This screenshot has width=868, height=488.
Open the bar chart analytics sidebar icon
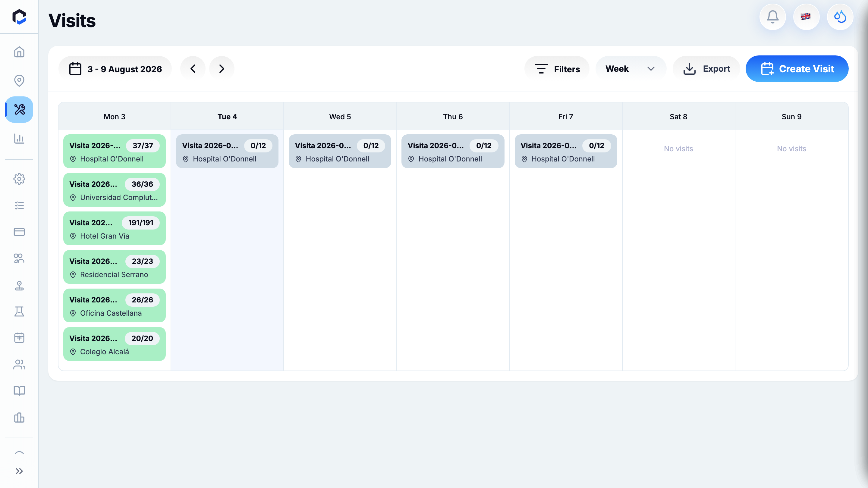click(19, 139)
